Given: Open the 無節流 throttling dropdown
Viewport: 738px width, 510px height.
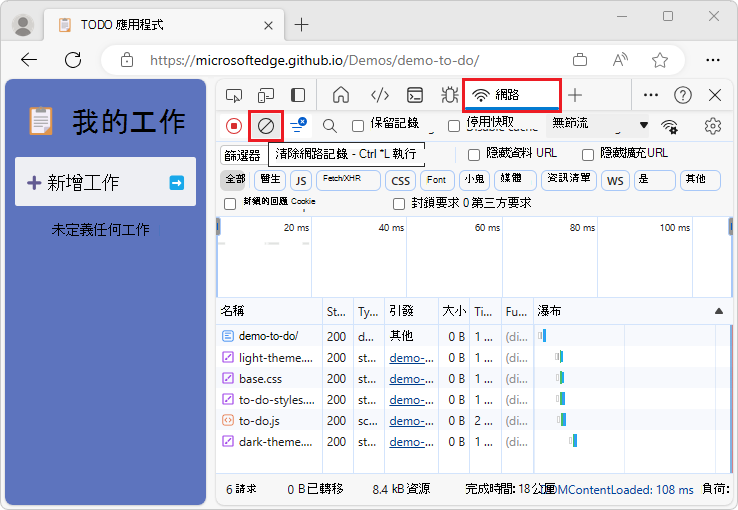Looking at the screenshot, I should point(599,125).
